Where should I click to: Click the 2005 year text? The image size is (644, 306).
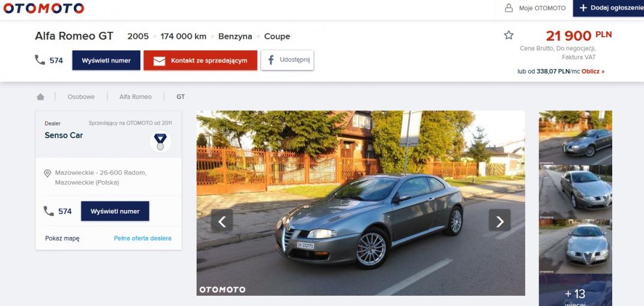[138, 36]
